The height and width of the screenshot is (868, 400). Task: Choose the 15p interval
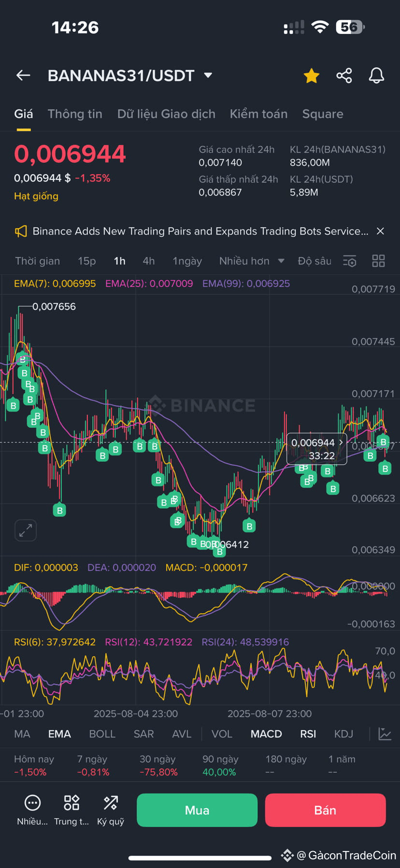tap(87, 261)
